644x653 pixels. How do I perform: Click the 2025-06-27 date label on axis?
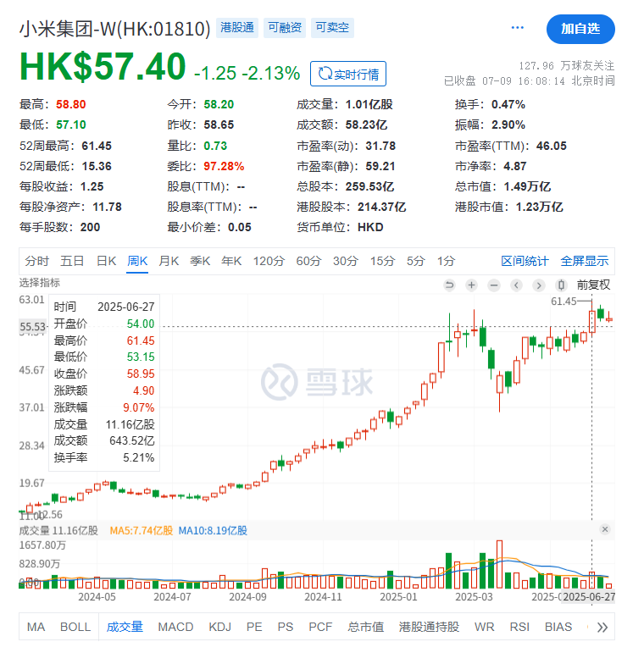pos(589,597)
